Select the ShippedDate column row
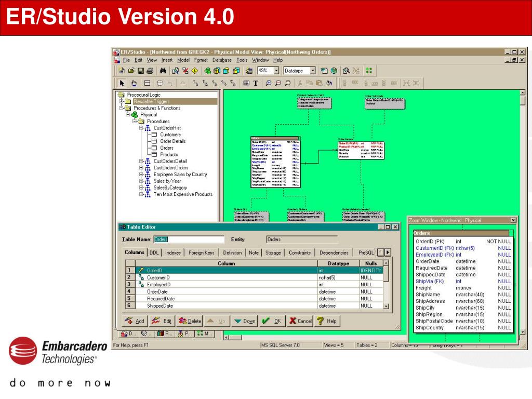 255,305
